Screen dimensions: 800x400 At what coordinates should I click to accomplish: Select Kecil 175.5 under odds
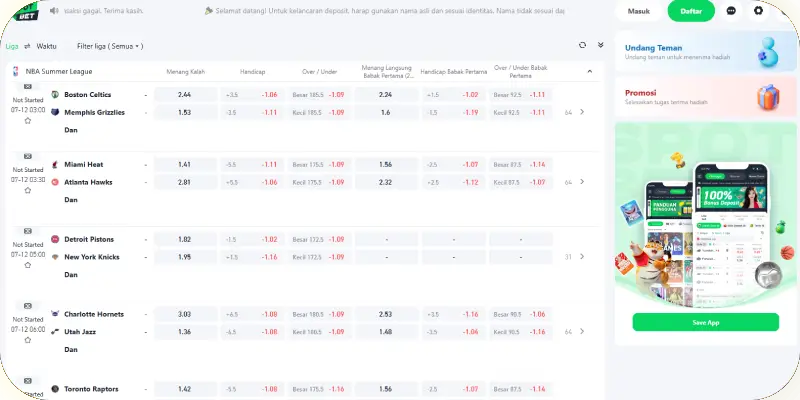click(x=319, y=182)
